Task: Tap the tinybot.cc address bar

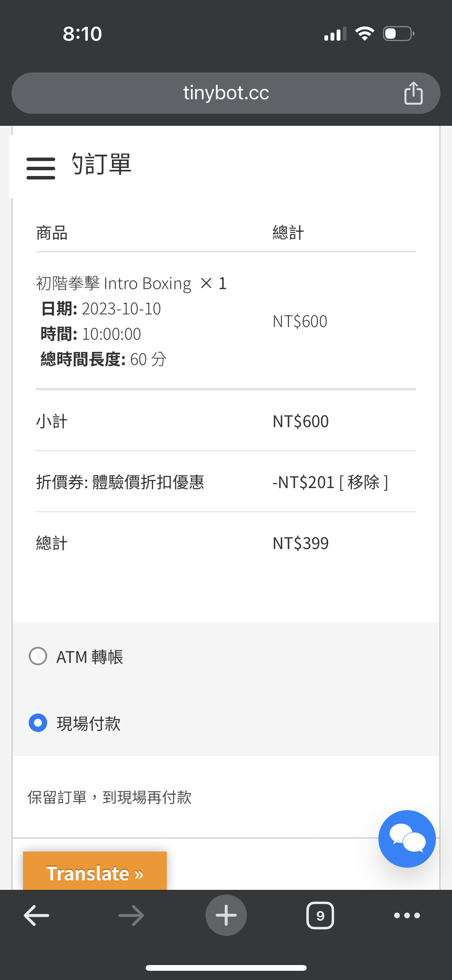Action: pos(226,93)
